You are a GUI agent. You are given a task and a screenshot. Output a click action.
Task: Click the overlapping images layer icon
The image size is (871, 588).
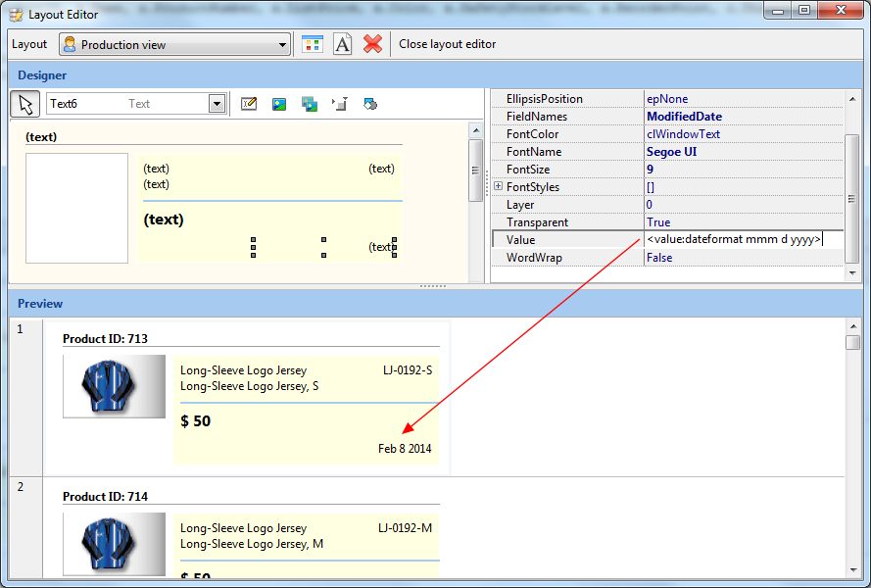pyautogui.click(x=310, y=104)
